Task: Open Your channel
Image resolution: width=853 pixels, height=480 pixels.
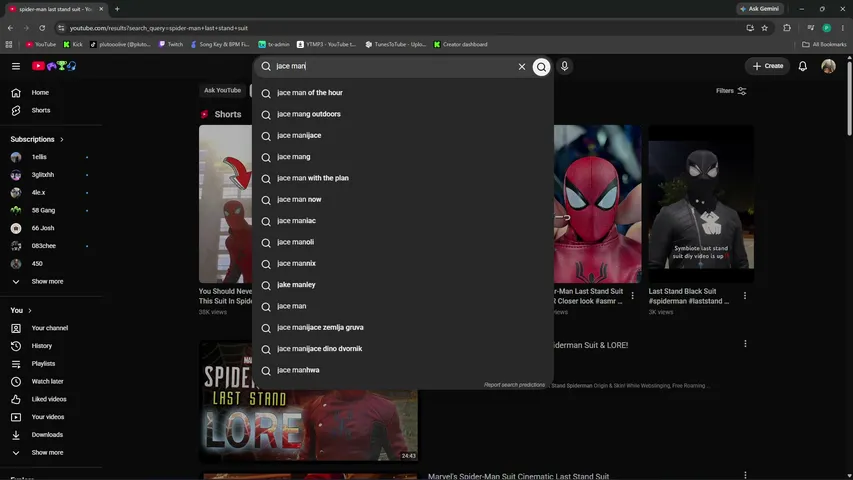Action: click(51, 328)
